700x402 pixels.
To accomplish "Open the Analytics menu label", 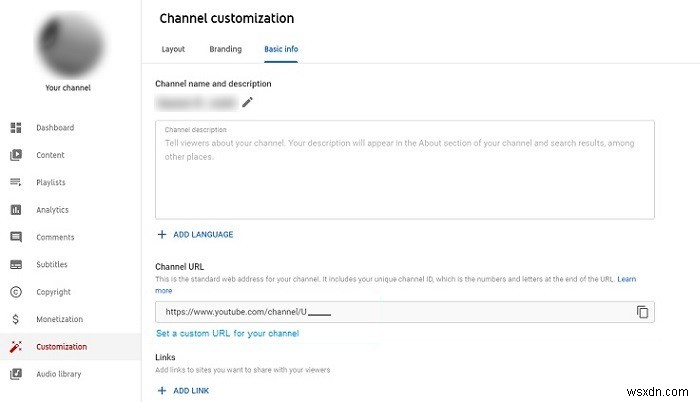I will pos(53,210).
